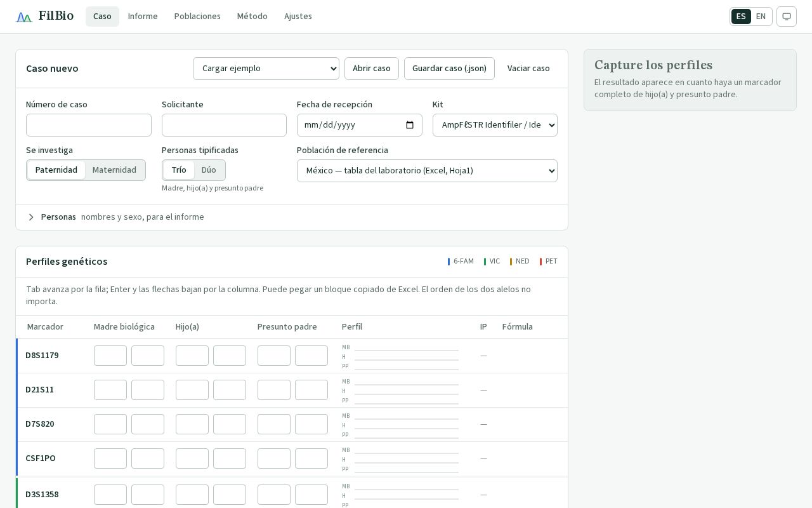Expand the Personas section chevron
Image resolution: width=812 pixels, height=508 pixels.
point(31,217)
